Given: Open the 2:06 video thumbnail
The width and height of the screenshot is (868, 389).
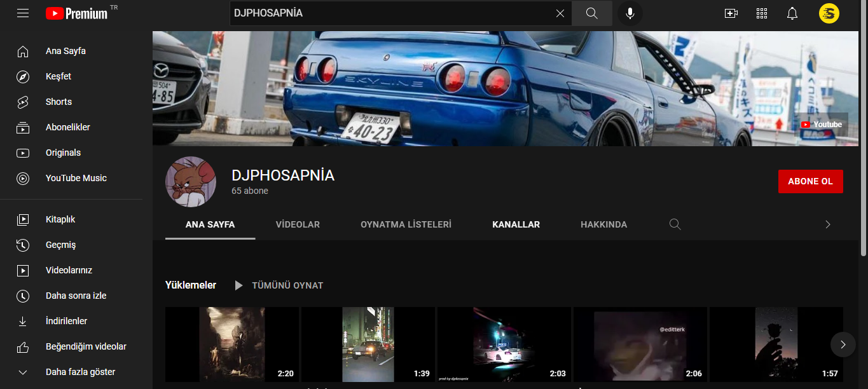Looking at the screenshot, I should (640, 345).
